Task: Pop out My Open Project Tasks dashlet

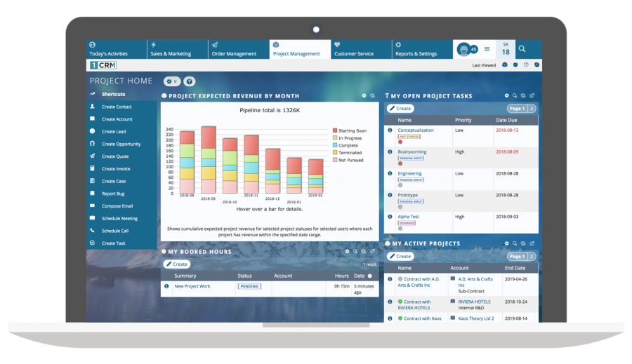Action: [532, 96]
